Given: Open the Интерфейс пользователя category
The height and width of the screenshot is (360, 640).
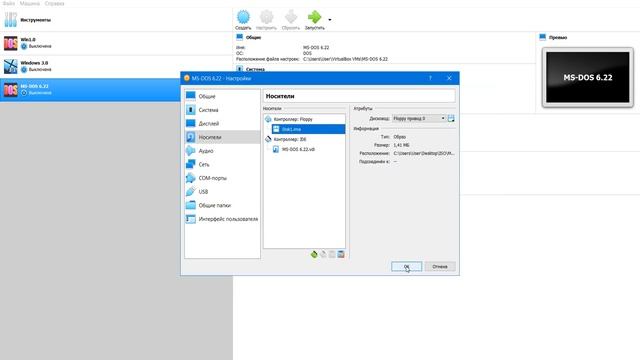Looking at the screenshot, I should click(222, 219).
